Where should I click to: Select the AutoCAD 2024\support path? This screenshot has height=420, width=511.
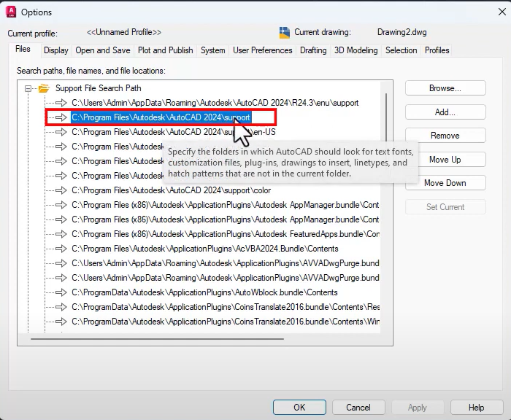pyautogui.click(x=161, y=117)
